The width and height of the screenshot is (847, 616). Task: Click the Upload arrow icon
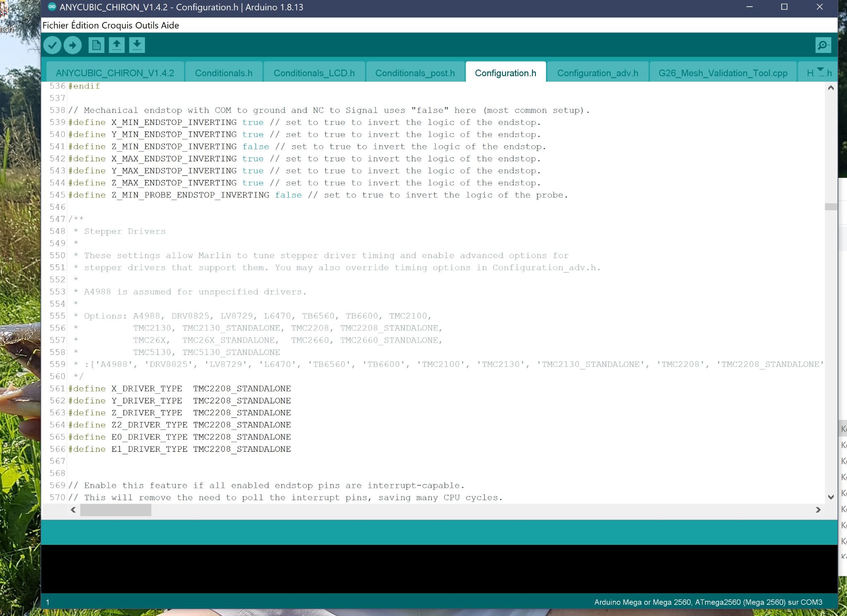click(x=73, y=45)
